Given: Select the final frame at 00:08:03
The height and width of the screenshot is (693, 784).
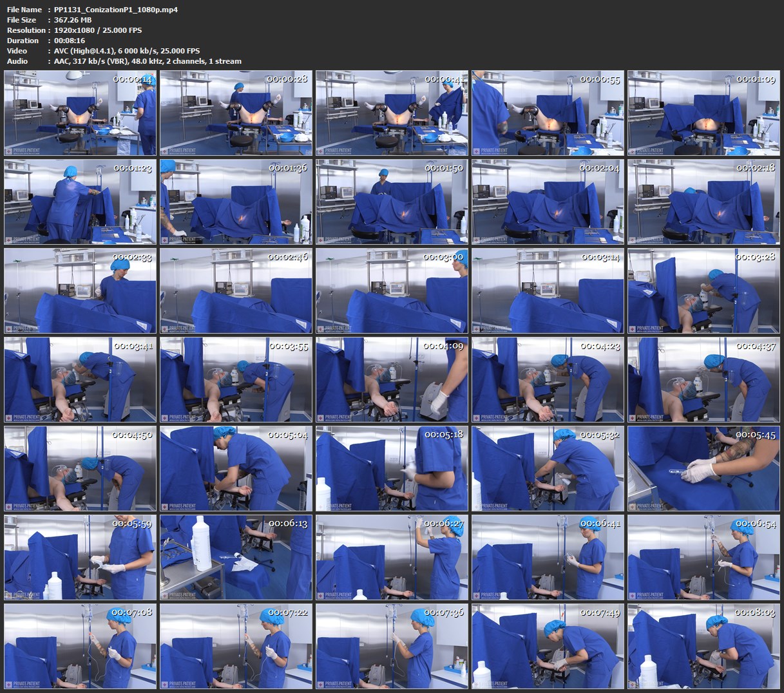Looking at the screenshot, I should tap(703, 646).
